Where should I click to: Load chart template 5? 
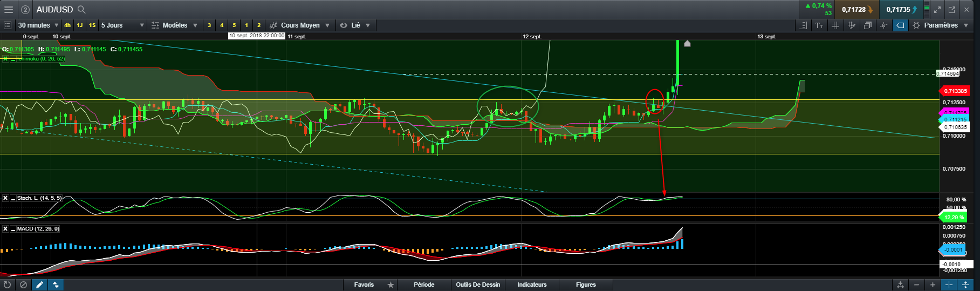pyautogui.click(x=234, y=25)
